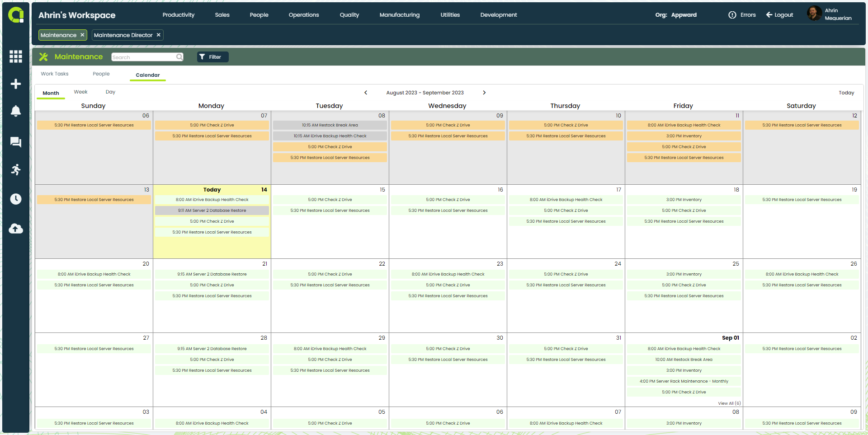868x435 pixels.
Task: Open the chat messages icon
Action: (16, 142)
